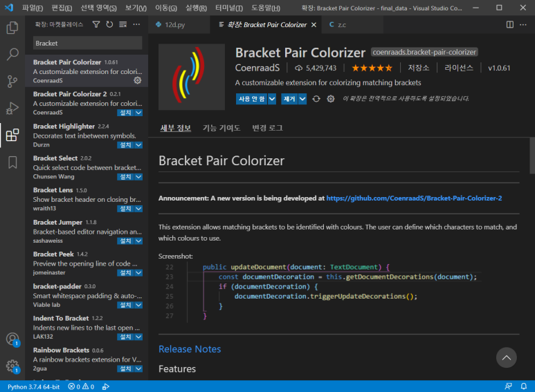
Task: Click the scroll-to-top round button
Action: (x=507, y=357)
